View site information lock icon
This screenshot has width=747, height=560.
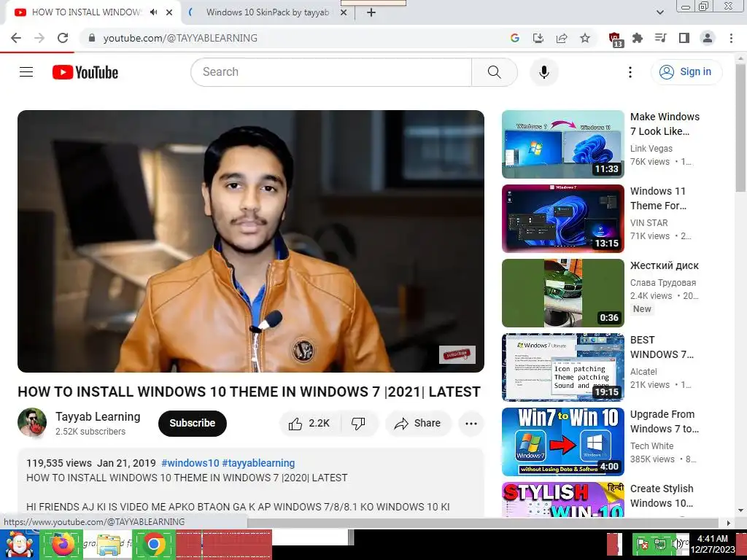(x=92, y=38)
